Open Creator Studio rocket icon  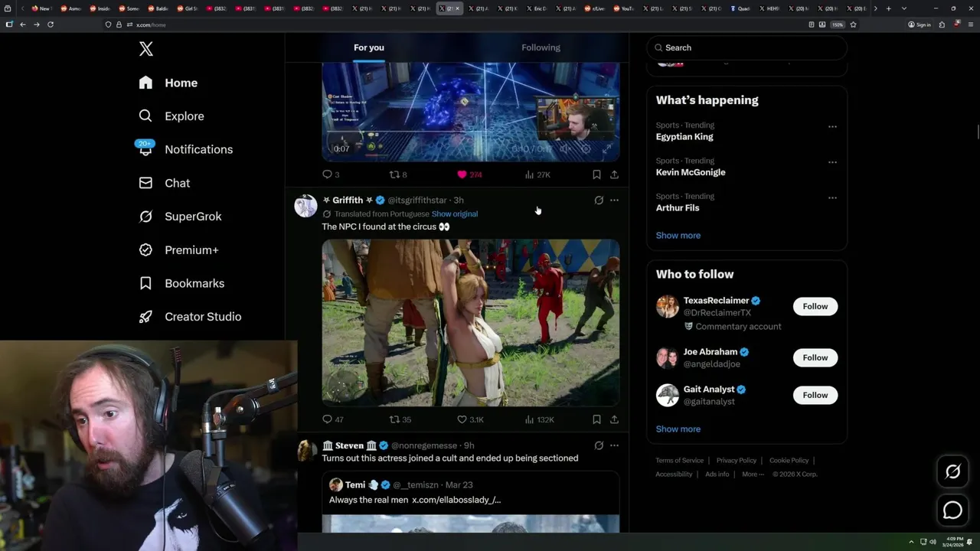(145, 317)
